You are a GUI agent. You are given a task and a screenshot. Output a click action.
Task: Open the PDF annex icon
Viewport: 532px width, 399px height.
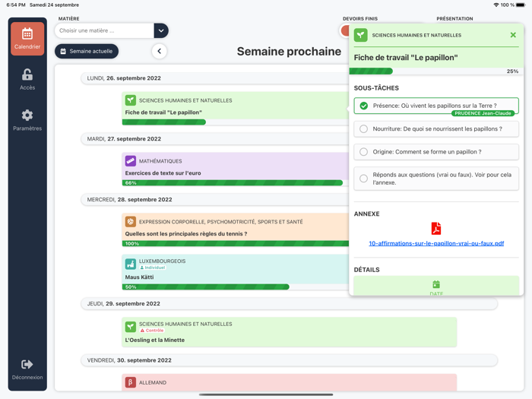(436, 229)
